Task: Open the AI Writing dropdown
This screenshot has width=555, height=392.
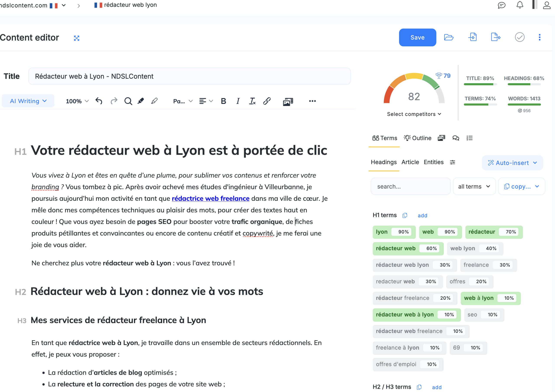Action: 28,101
